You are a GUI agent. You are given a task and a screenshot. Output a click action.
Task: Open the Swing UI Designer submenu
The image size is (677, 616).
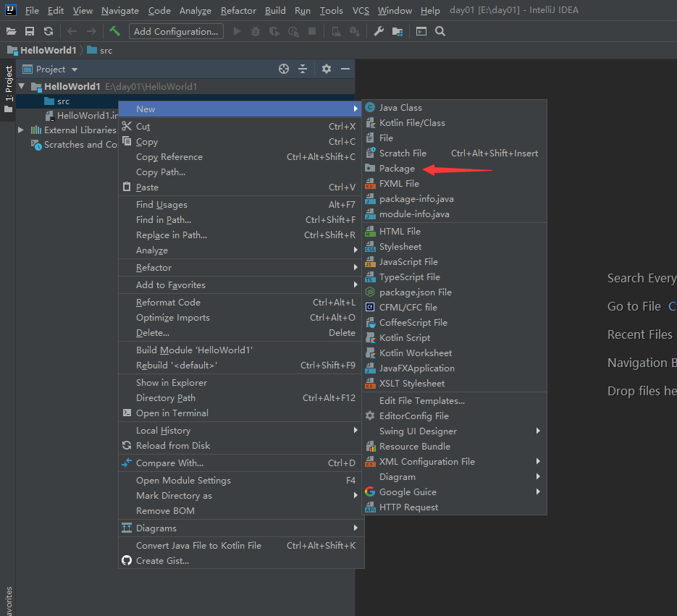coord(454,431)
